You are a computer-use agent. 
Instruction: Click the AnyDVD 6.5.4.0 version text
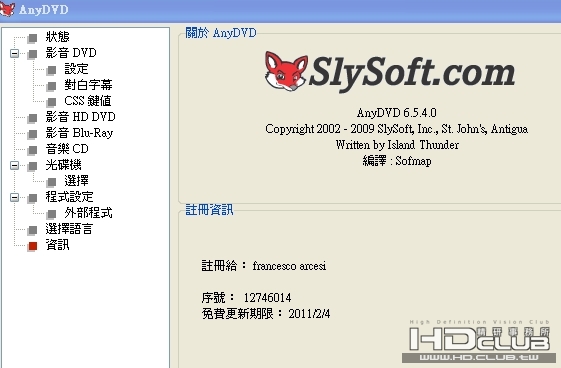pyautogui.click(x=396, y=113)
